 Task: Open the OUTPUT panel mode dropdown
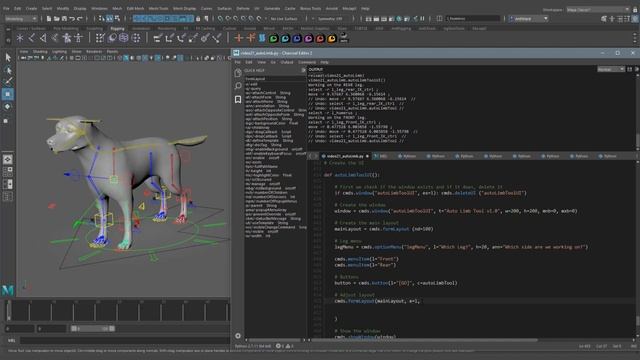(611, 69)
